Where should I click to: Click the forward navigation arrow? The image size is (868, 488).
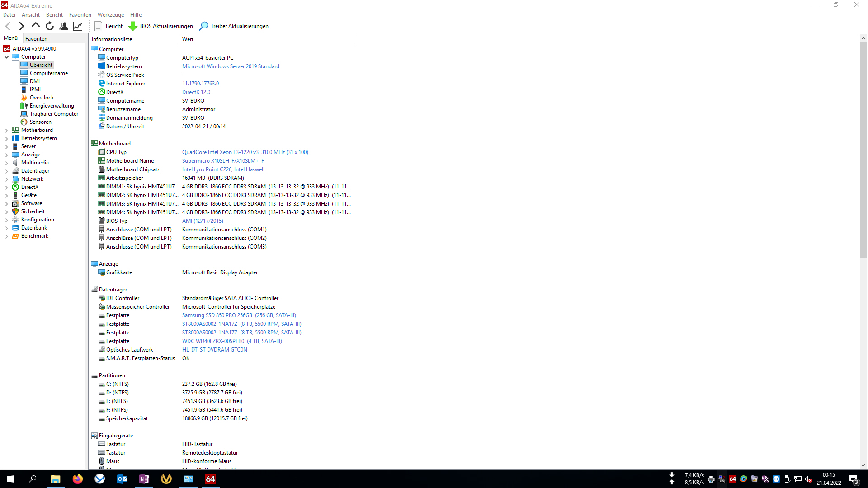[21, 26]
